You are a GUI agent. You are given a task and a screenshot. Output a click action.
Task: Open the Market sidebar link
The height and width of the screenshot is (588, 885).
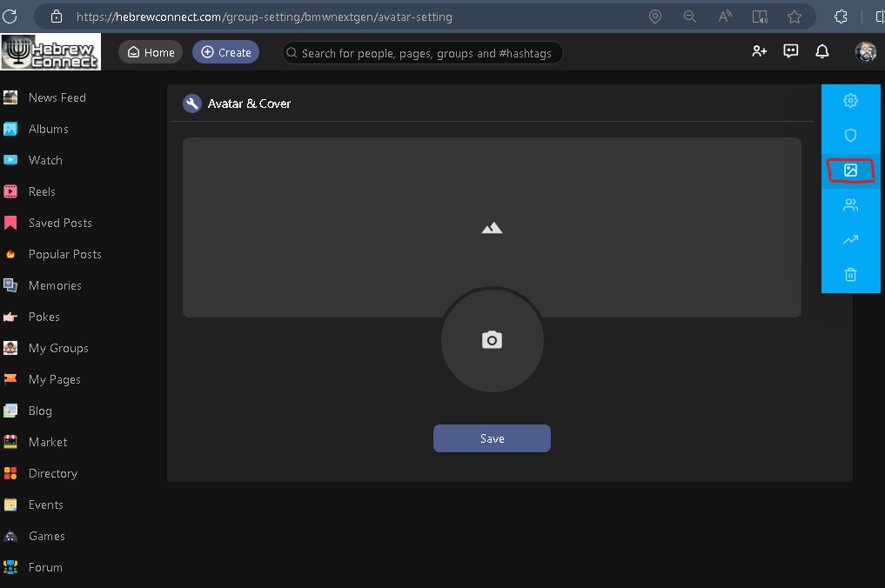[48, 442]
